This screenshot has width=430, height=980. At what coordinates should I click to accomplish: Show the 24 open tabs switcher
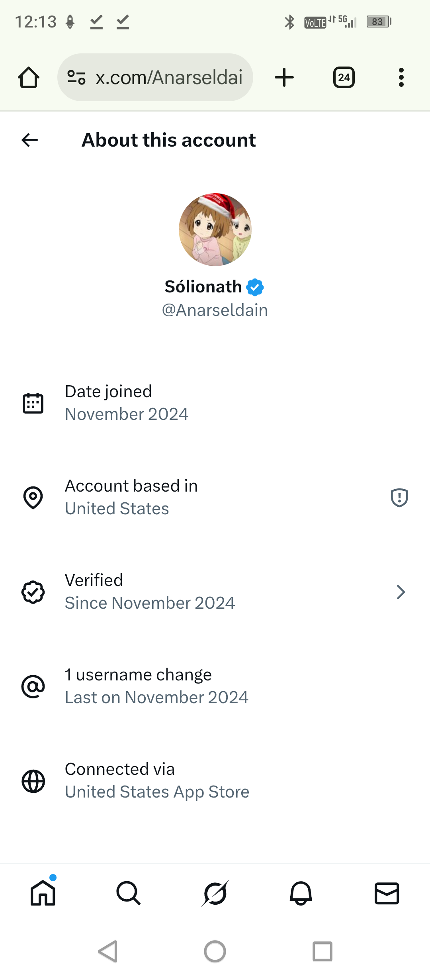[x=344, y=77]
